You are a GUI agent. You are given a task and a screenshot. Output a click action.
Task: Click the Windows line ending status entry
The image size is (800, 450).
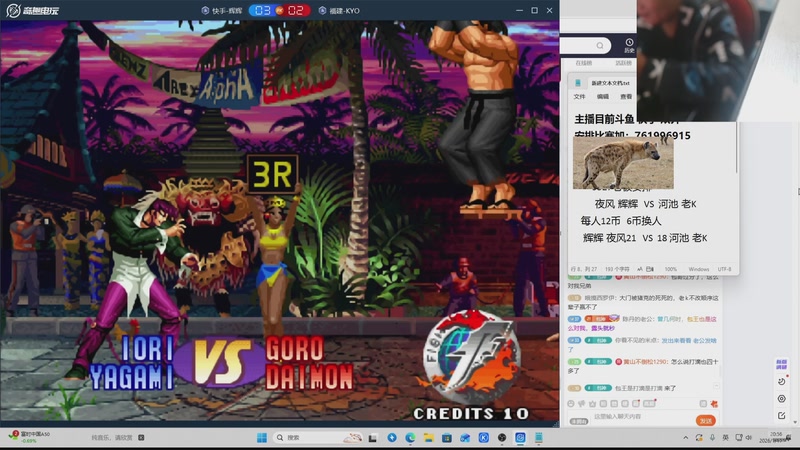[698, 269]
